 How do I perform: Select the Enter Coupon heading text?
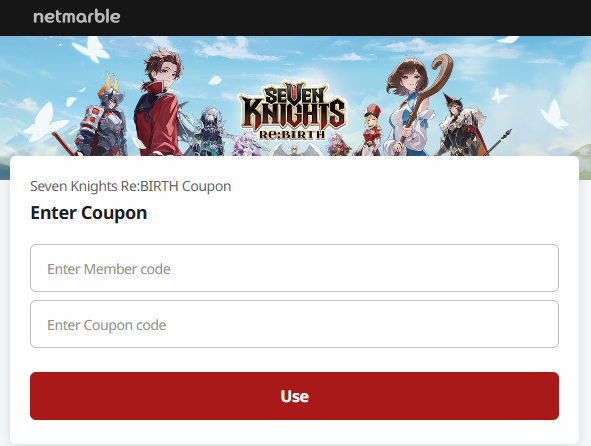click(89, 213)
